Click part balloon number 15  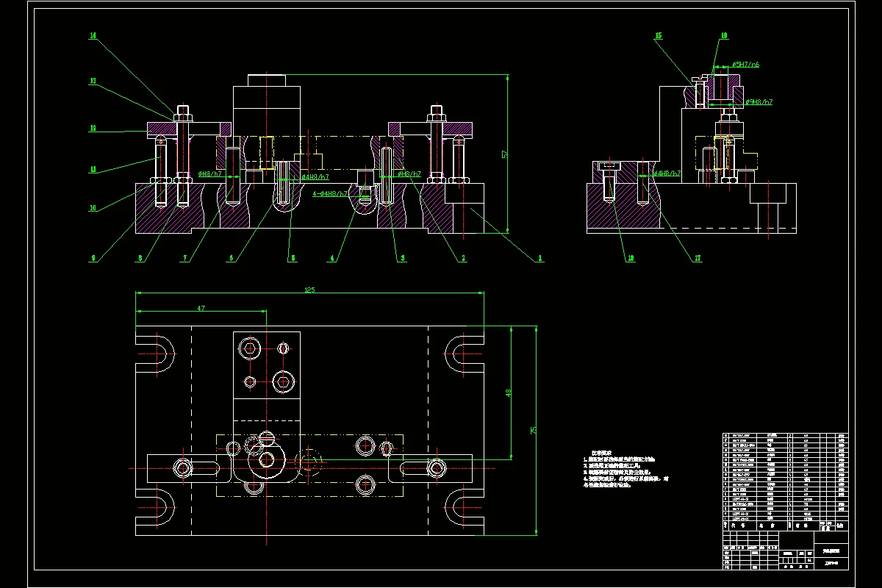click(x=659, y=35)
